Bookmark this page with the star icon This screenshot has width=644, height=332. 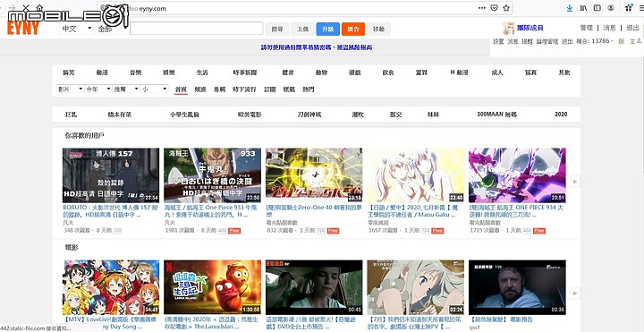click(x=506, y=8)
